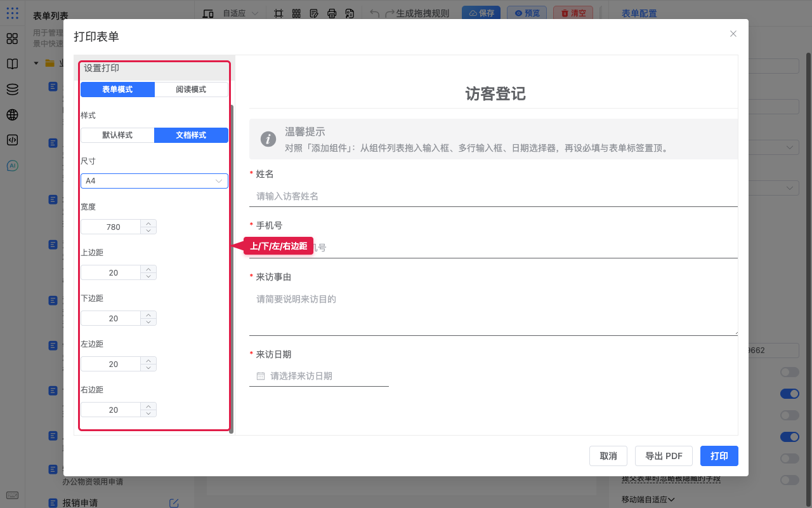Image resolution: width=812 pixels, height=508 pixels.
Task: Click the edit icon beside 报销申请
Action: click(174, 503)
